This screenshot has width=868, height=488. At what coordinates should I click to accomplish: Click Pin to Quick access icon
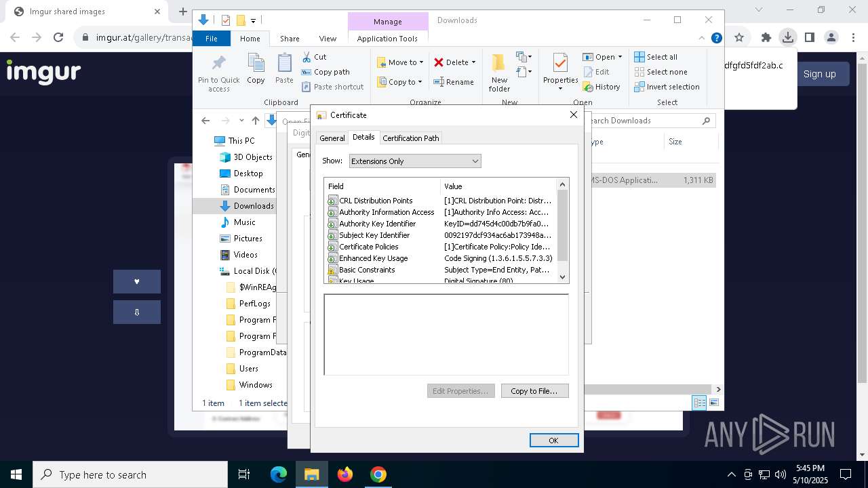[218, 63]
